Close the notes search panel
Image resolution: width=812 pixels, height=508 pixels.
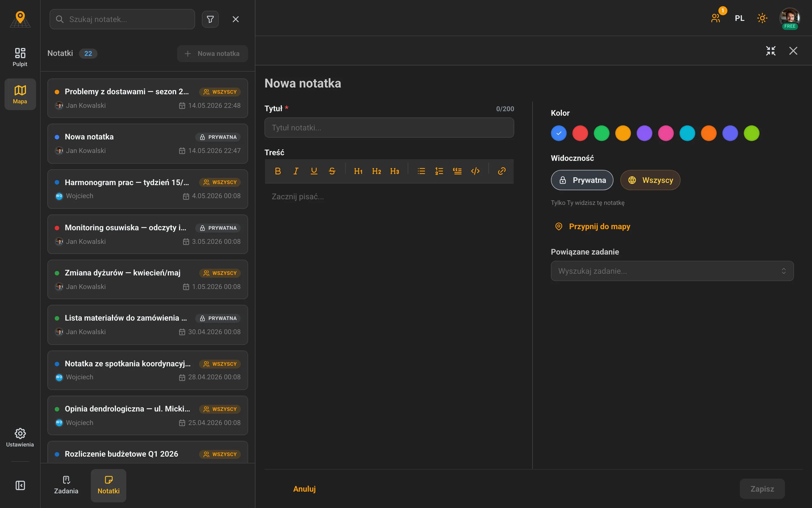[x=235, y=19]
